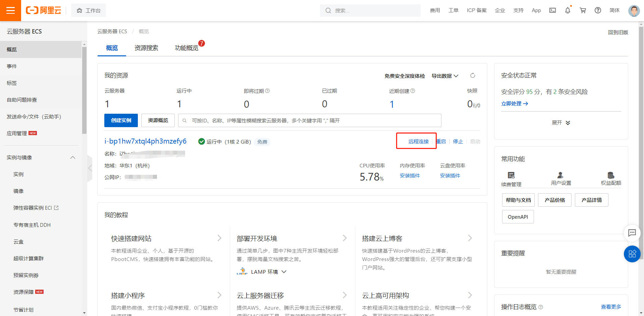Launch the Cloud Shell terminal icon
Image resolution: width=644 pixels, height=316 pixels.
tap(552, 10)
